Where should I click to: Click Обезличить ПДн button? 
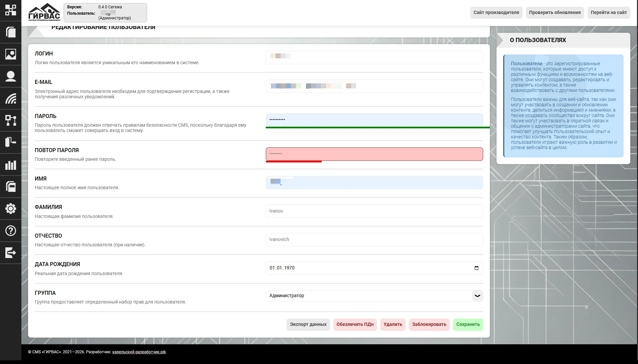pos(355,325)
